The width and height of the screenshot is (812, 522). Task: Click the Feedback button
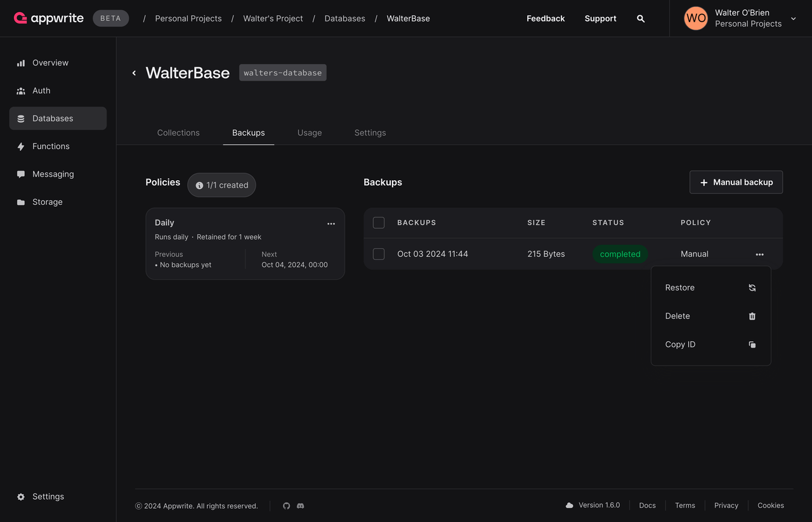point(546,18)
